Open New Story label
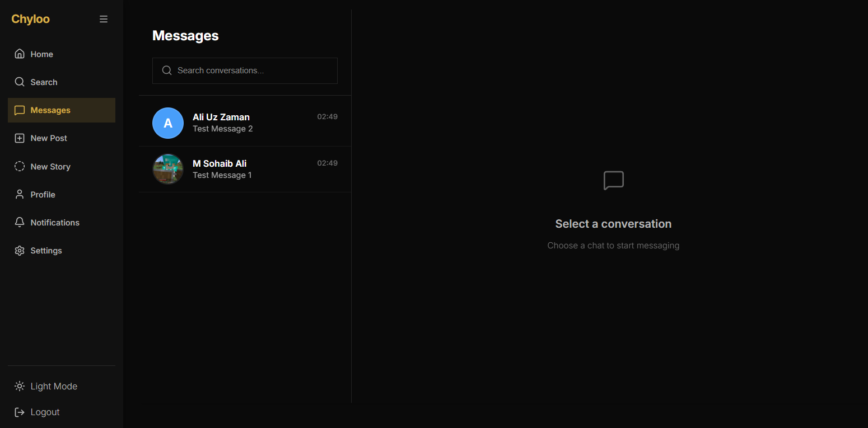Image resolution: width=868 pixels, height=428 pixels. click(50, 167)
